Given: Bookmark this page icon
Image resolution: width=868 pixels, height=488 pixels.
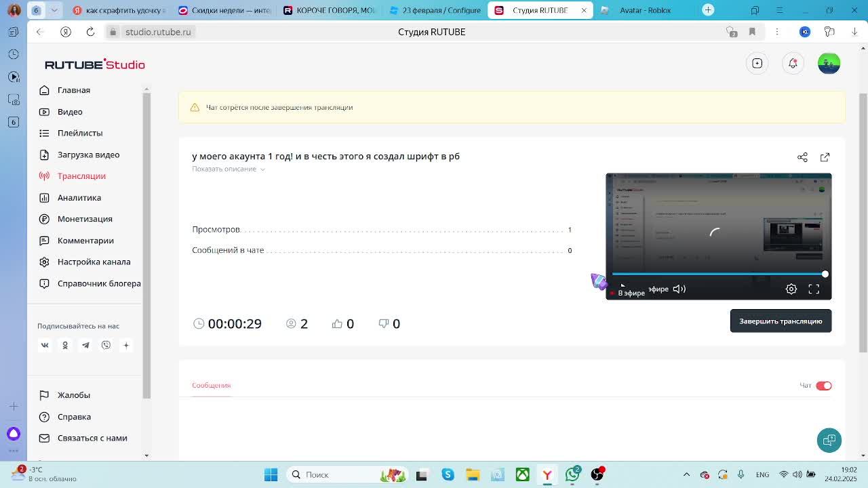Looking at the screenshot, I should click(x=752, y=32).
